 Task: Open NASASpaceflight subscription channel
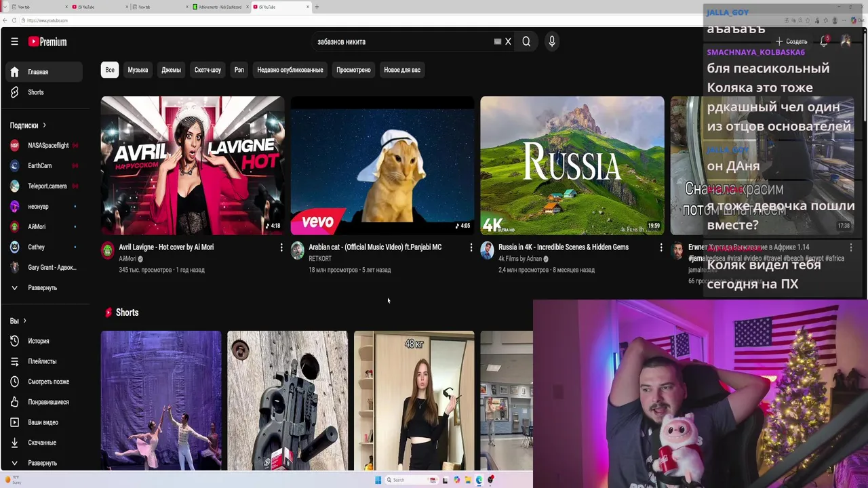44,145
